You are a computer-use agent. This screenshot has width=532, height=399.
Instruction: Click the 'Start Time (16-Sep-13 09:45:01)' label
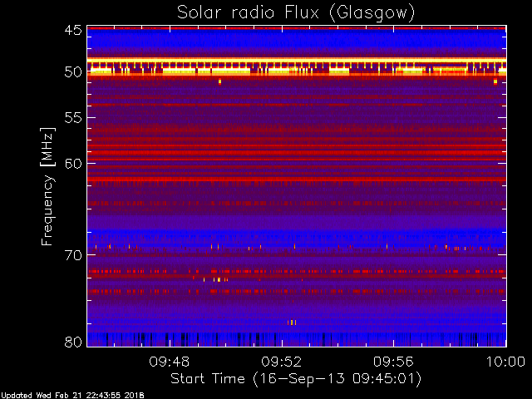pos(296,379)
